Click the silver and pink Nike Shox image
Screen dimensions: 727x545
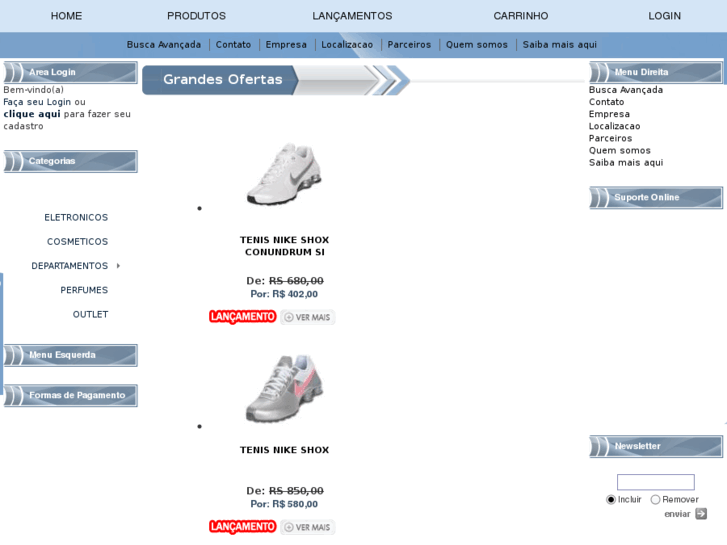point(284,389)
